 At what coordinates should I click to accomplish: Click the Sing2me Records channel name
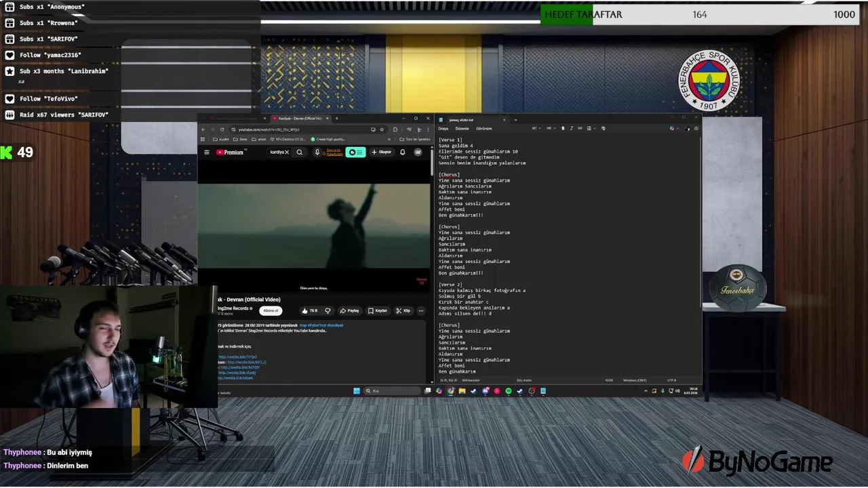[233, 308]
